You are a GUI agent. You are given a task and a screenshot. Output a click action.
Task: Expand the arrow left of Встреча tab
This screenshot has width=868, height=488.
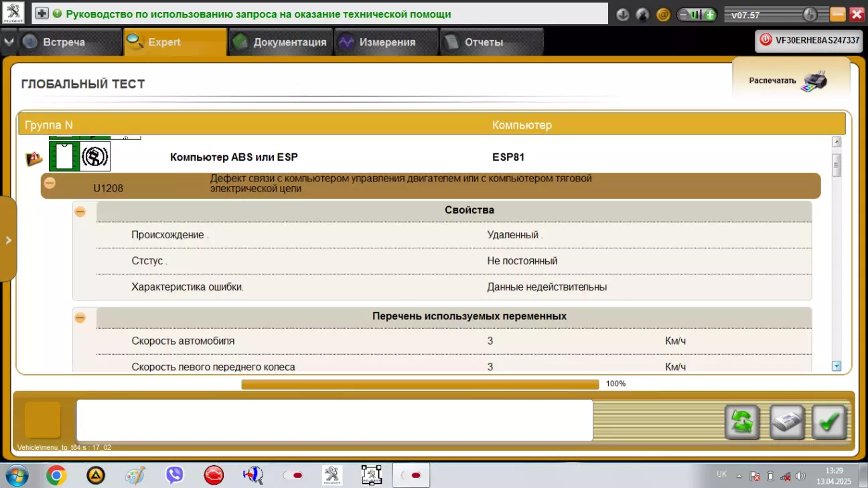coord(9,42)
